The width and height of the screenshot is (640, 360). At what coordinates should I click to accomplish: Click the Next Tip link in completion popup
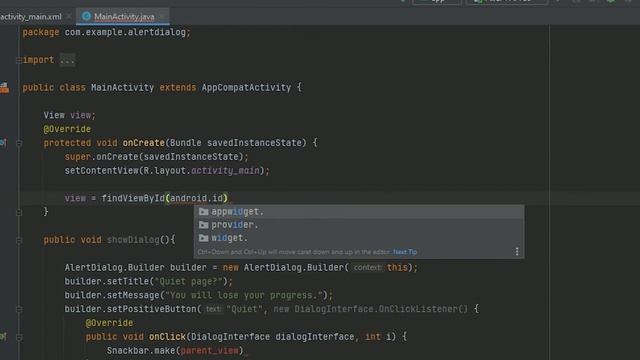coord(405,252)
